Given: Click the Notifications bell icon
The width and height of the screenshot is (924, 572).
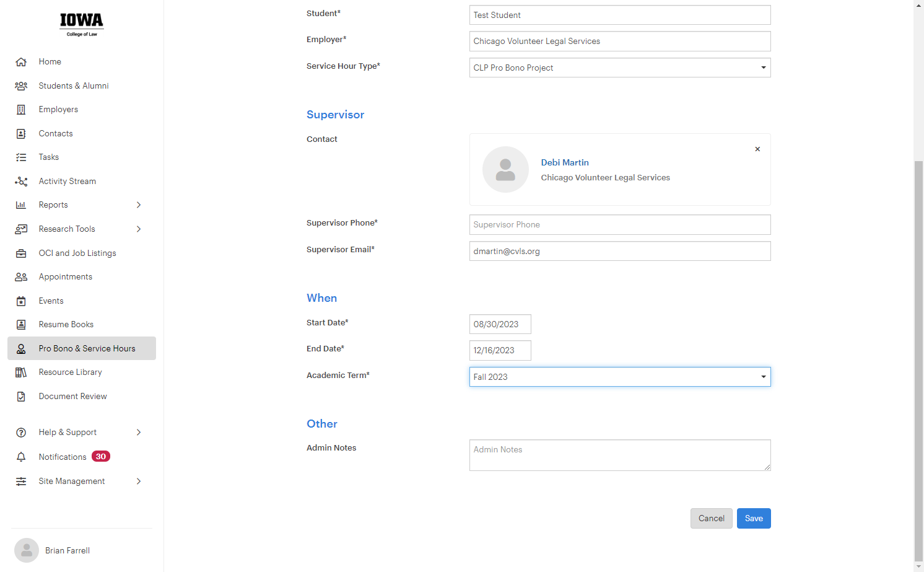Looking at the screenshot, I should click(x=21, y=457).
